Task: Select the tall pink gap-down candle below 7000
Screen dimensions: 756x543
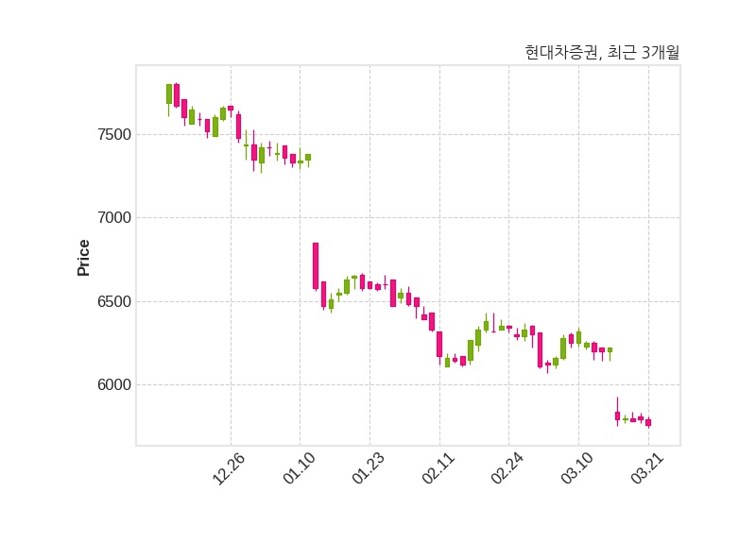Action: coord(316,266)
